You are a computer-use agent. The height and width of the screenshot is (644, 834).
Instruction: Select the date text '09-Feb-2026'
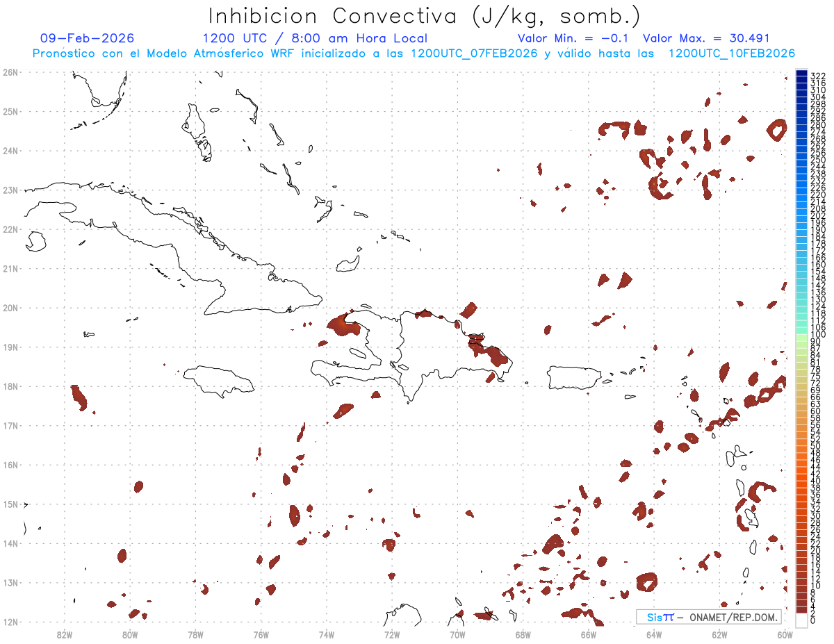pos(88,38)
